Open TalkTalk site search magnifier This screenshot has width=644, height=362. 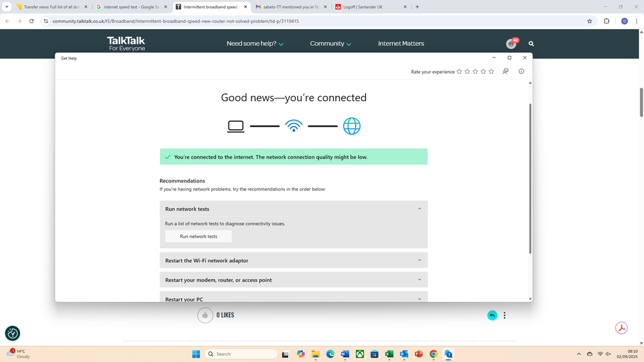531,44
